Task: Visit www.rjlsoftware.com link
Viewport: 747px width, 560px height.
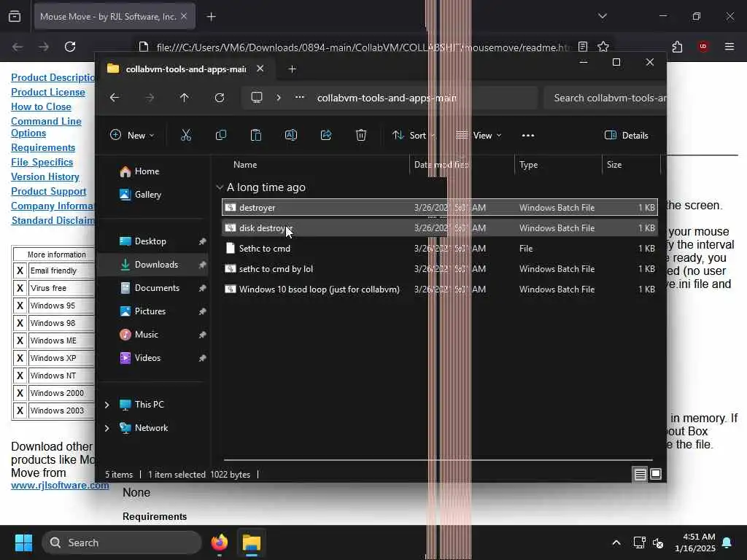Action: click(x=60, y=486)
